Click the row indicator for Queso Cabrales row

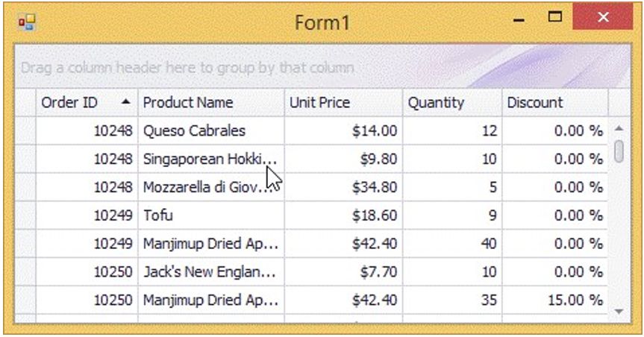[x=26, y=131]
